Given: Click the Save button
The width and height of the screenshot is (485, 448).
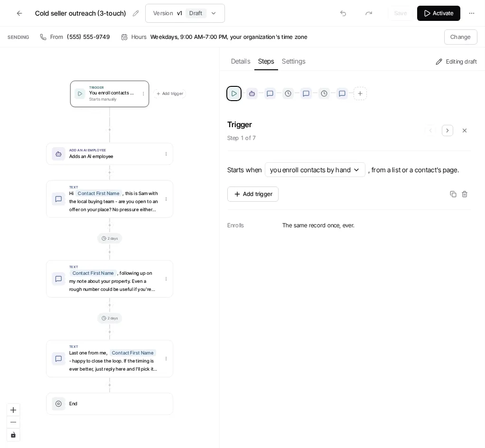Looking at the screenshot, I should [400, 13].
